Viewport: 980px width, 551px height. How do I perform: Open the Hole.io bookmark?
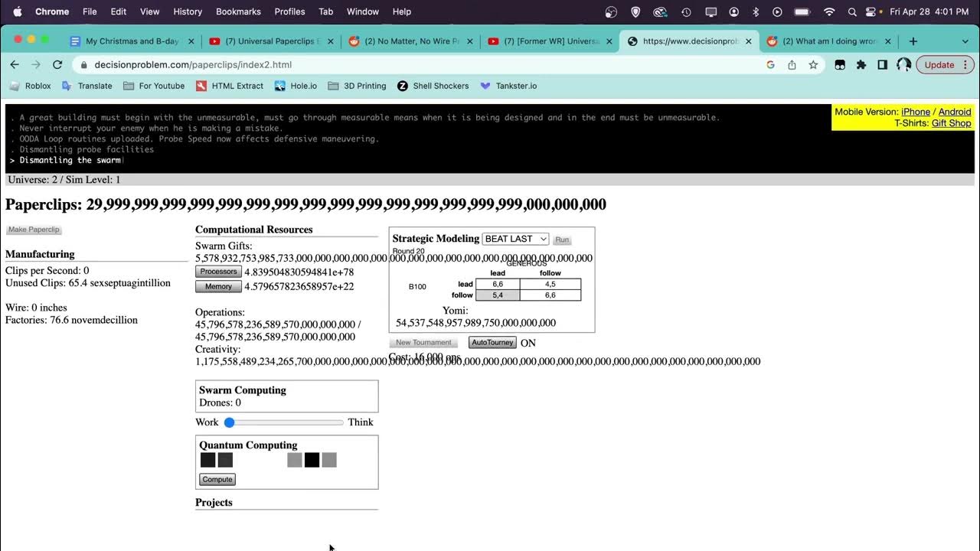(x=296, y=86)
